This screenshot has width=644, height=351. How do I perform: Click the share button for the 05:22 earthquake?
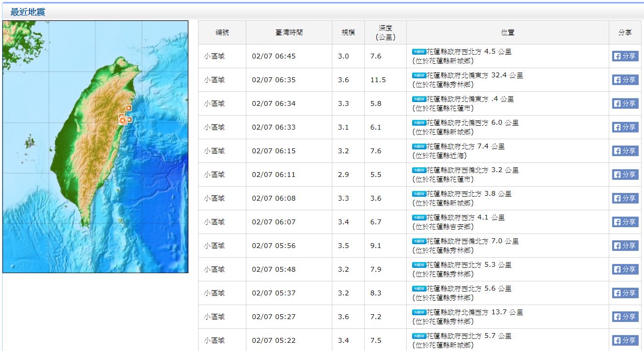(625, 340)
